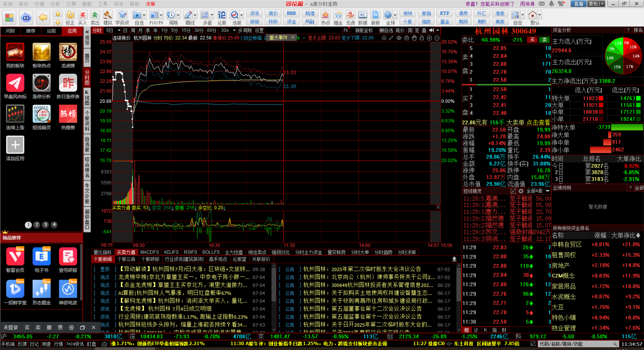Viewport: 644px width, 350px height.
Task: Select the chart pen drawing icon
Action: (x=391, y=38)
